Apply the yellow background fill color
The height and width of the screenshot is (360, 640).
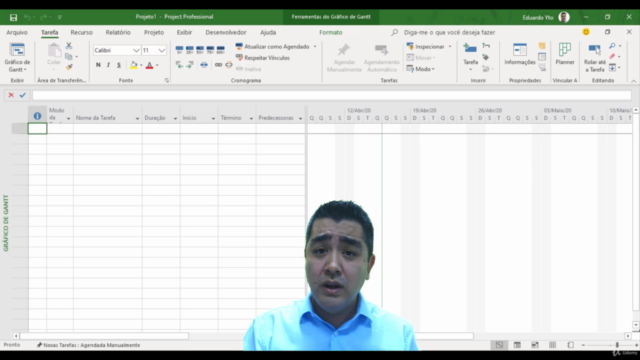point(133,65)
